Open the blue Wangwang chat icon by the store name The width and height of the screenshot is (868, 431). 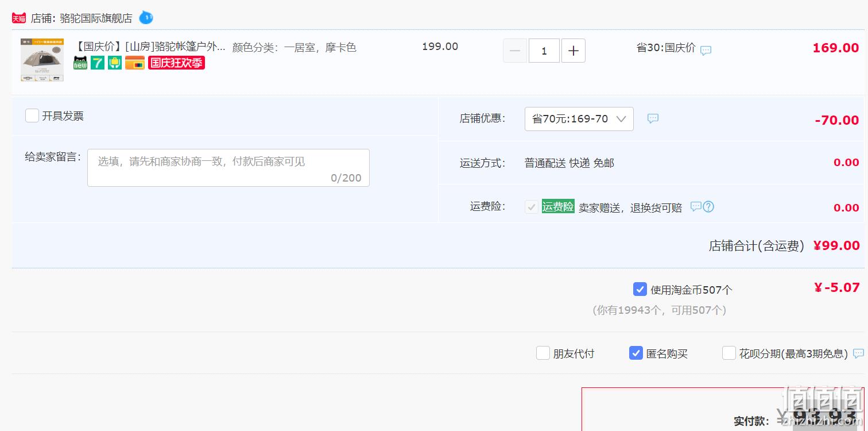(146, 18)
